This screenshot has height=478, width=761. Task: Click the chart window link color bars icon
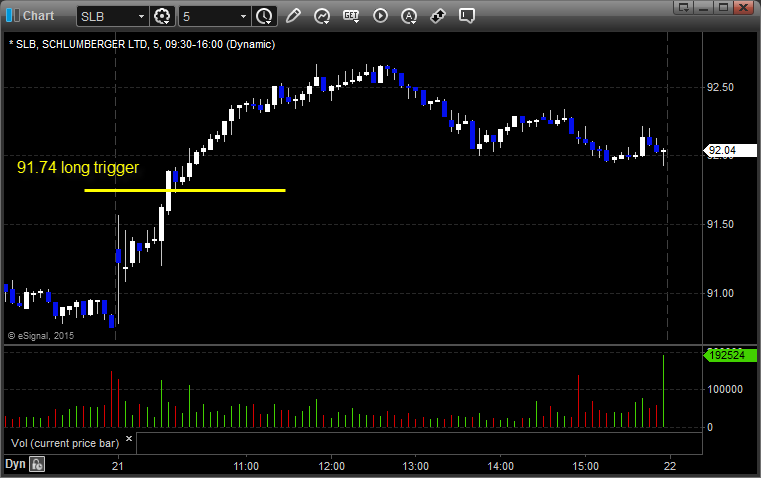click(13, 16)
